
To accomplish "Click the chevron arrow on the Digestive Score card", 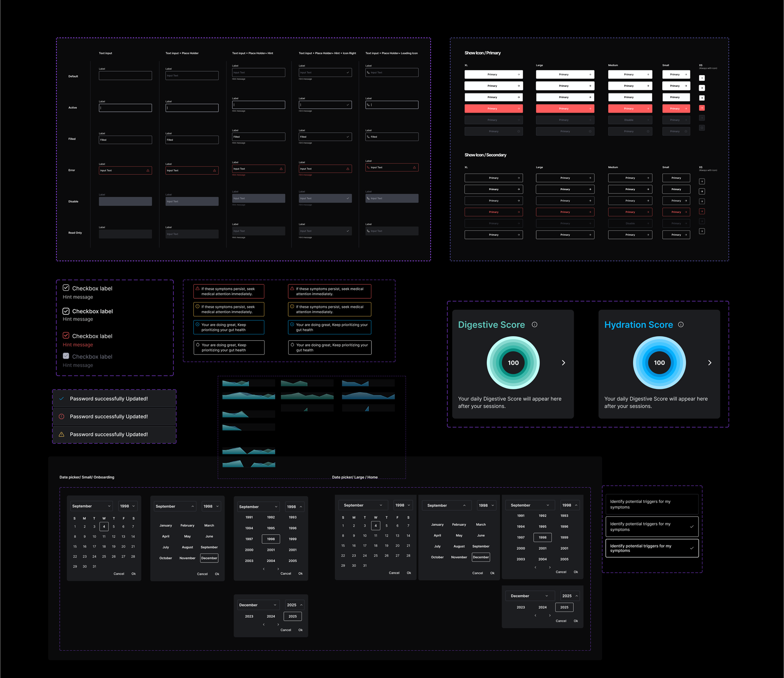I will pos(563,363).
